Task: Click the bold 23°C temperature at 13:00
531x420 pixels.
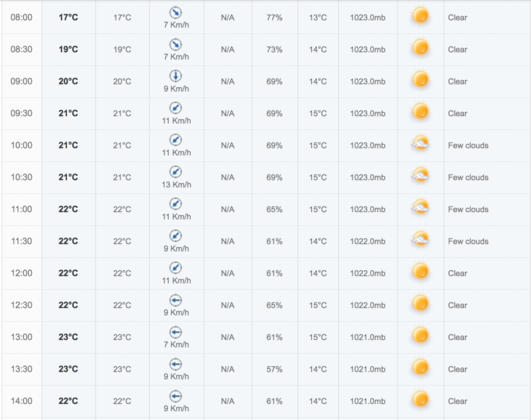Action: point(68,337)
